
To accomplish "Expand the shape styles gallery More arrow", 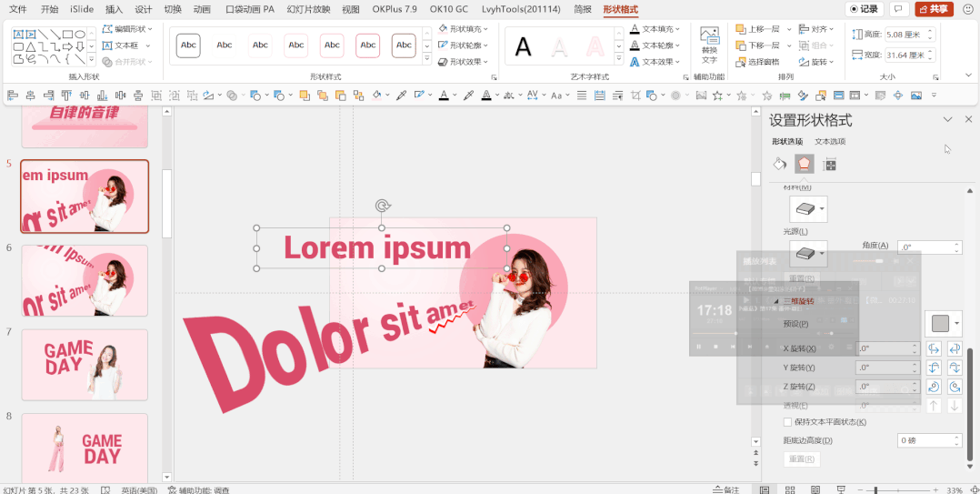I will (427, 60).
